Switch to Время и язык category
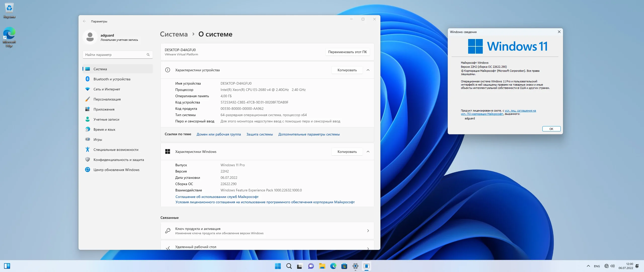The image size is (644, 272). (104, 129)
